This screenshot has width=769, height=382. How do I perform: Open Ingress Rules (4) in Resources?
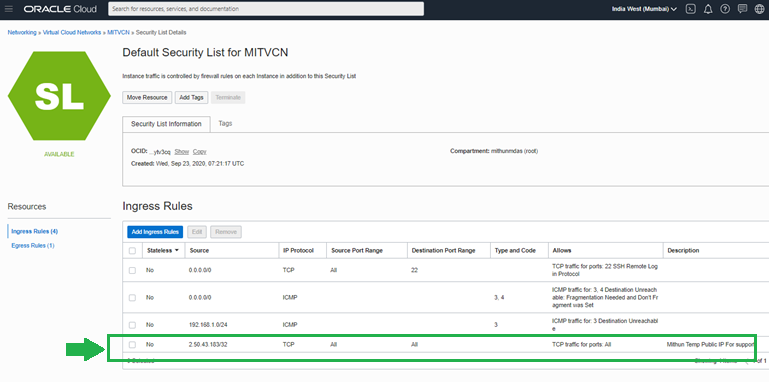point(35,231)
